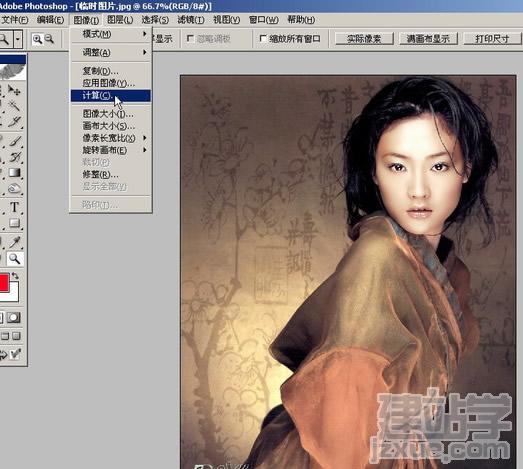This screenshot has height=469, width=523.
Task: Select the Magic Wand tool
Action: click(x=14, y=106)
